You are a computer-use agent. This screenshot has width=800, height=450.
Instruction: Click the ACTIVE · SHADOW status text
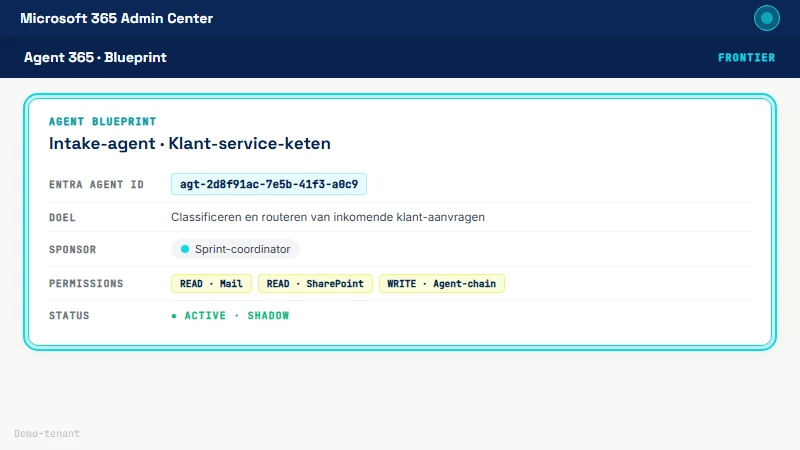(237, 316)
